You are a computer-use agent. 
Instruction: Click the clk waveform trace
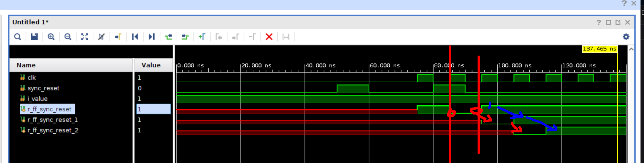point(401,78)
